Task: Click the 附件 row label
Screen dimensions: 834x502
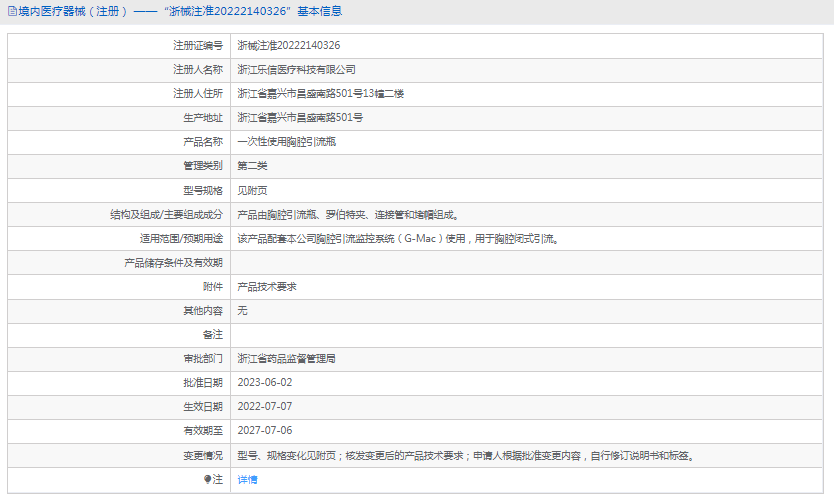Action: click(213, 287)
